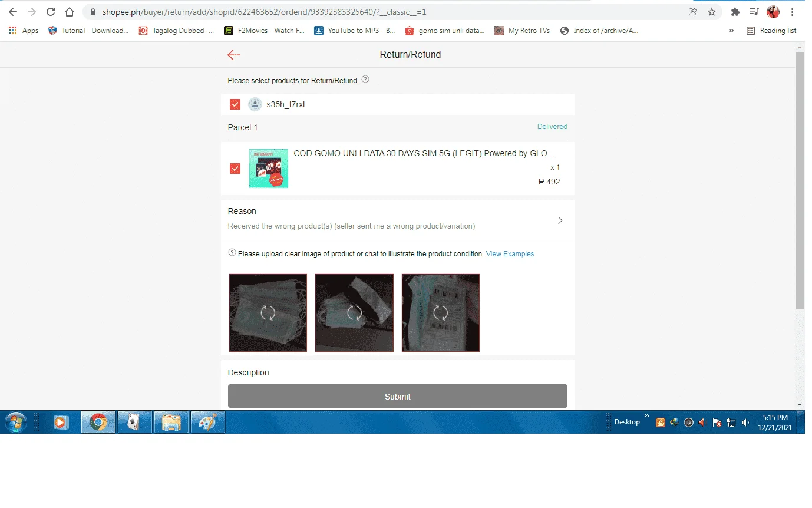This screenshot has height=508, width=812.
Task: Reload the Shopee page
Action: pyautogui.click(x=51, y=12)
